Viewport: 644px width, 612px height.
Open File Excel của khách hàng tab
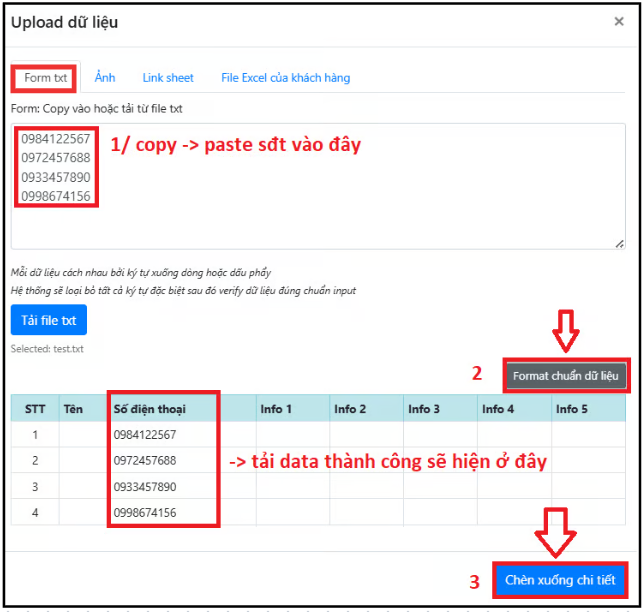tap(285, 78)
